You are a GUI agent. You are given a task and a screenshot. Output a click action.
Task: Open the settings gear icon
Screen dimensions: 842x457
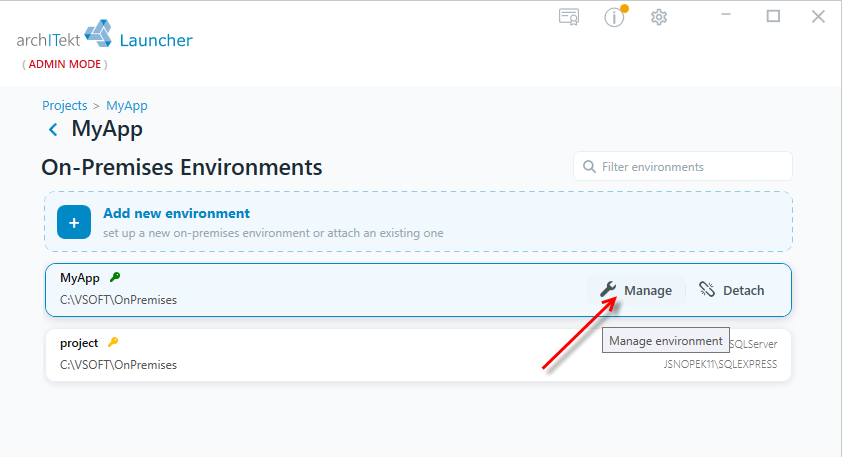pos(659,17)
